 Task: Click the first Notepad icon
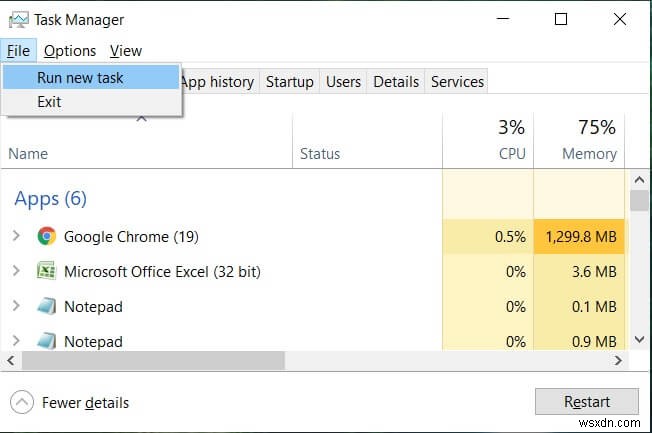(46, 306)
